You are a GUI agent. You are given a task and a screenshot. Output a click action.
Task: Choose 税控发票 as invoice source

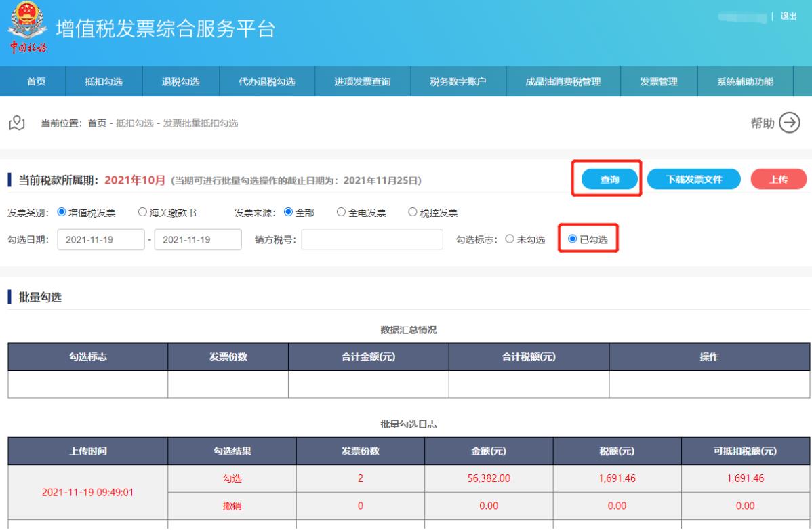tap(413, 212)
